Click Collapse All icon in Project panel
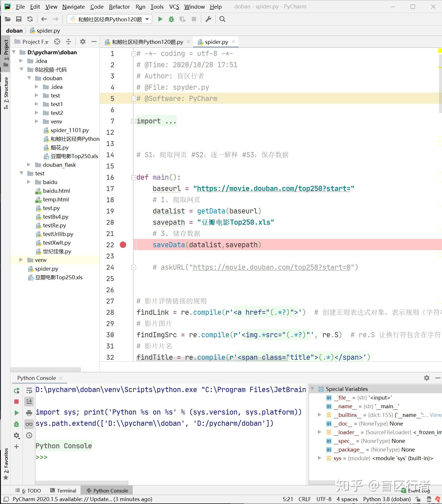 click(68, 42)
